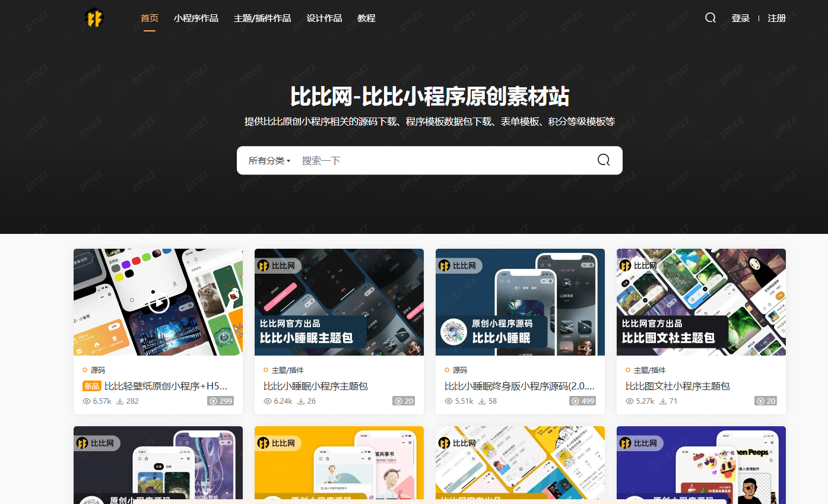The height and width of the screenshot is (504, 828).
Task: Click the 新品 badge on 比比轻壁纸
Action: [92, 386]
